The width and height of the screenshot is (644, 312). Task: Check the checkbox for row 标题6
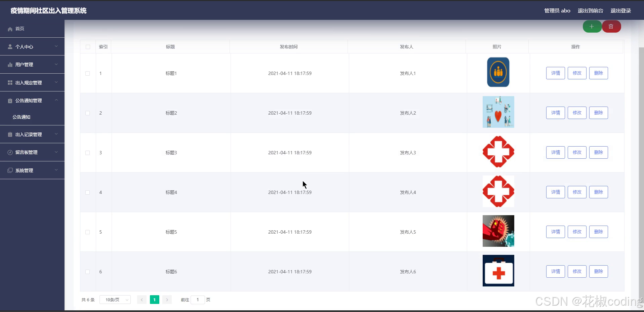[x=88, y=272]
